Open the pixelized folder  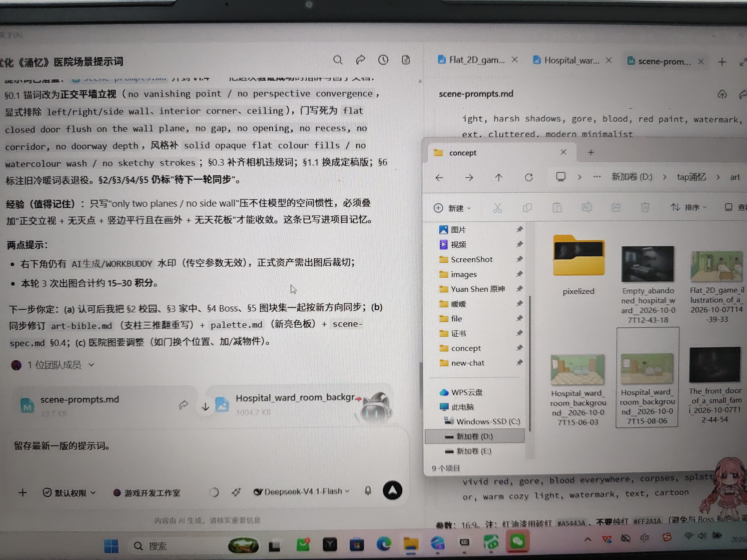(x=578, y=265)
